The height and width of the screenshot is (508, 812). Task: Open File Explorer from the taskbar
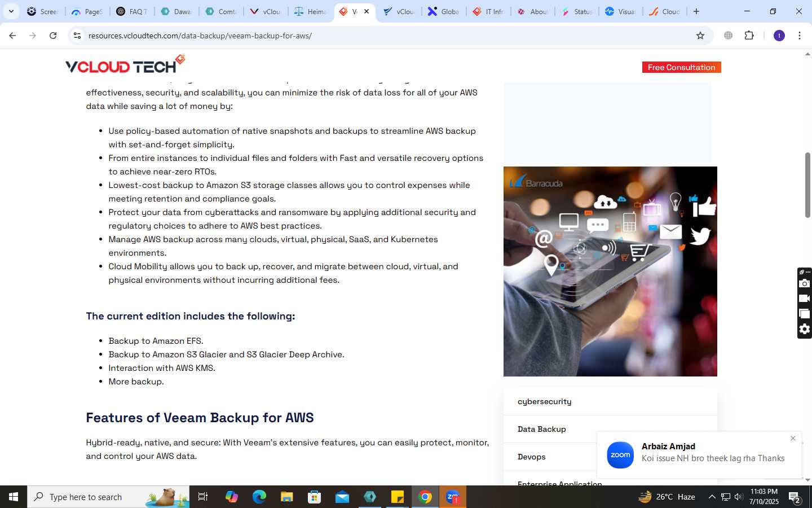(287, 497)
